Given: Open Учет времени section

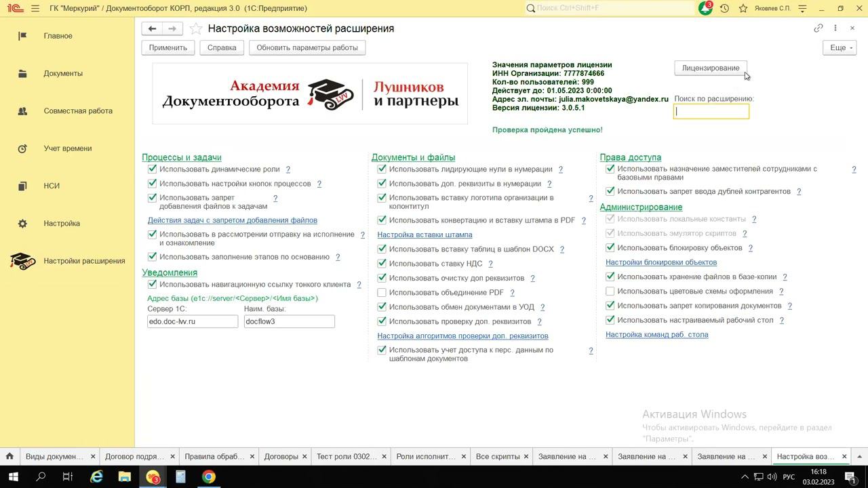Looking at the screenshot, I should coord(68,148).
